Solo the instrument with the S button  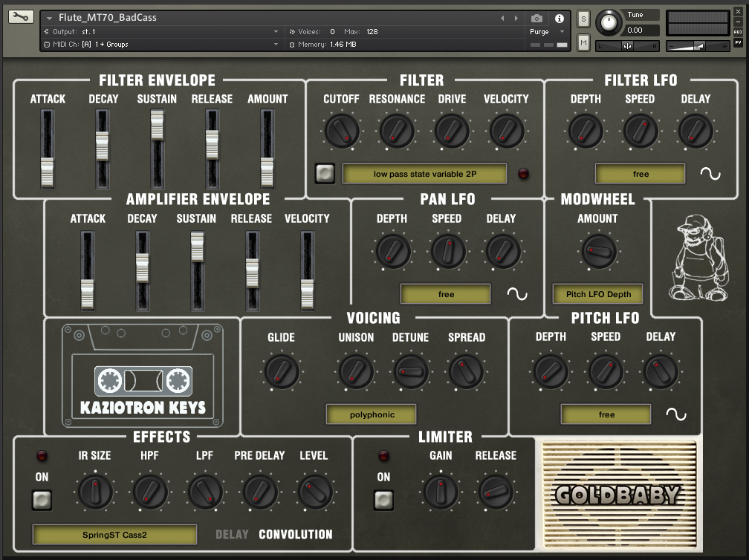coord(583,19)
